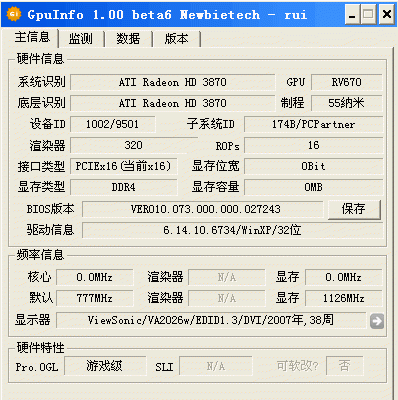
Task: Click the 子系统ID value 174B/PCPartner
Action: coord(313,124)
